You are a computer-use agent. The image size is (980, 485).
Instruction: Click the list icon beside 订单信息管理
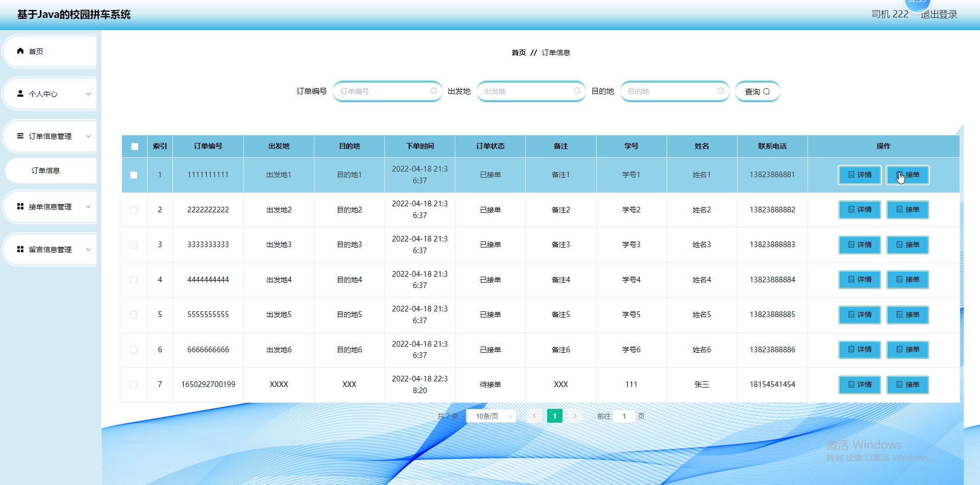(20, 136)
